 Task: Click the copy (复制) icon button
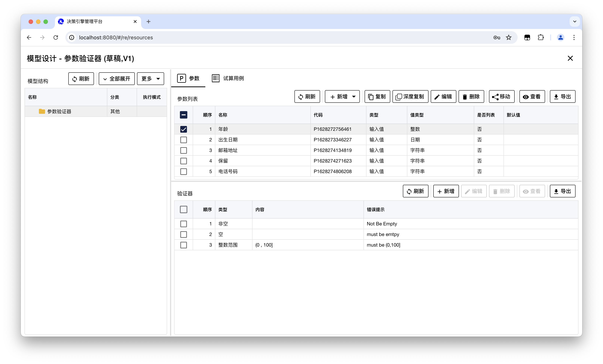tap(377, 97)
